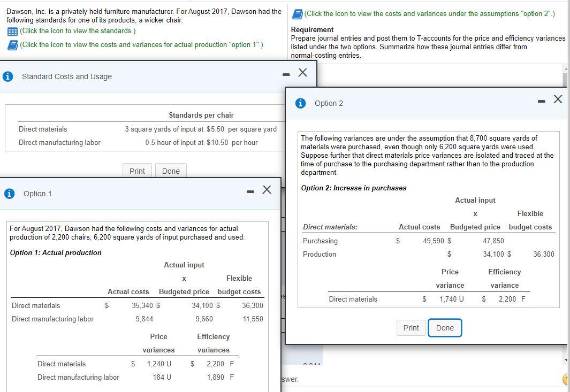Select 'Option 2: Increase in purchases' heading

click(x=354, y=188)
